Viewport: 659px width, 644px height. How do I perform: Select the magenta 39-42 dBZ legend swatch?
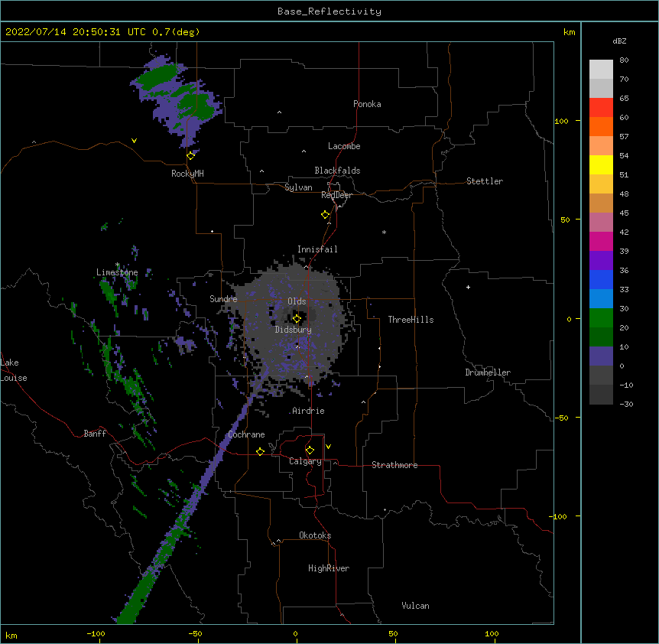click(601, 242)
